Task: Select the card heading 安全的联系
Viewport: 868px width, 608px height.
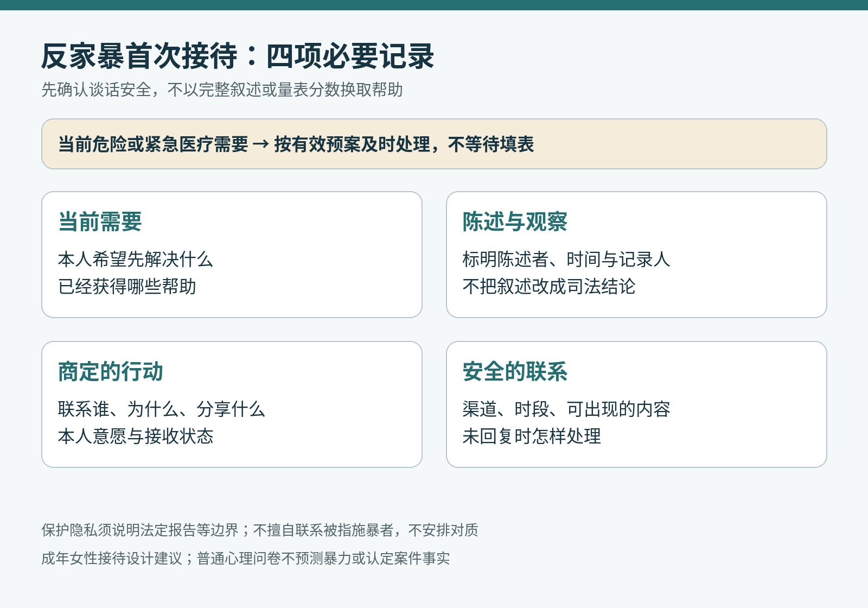Action: tap(515, 371)
